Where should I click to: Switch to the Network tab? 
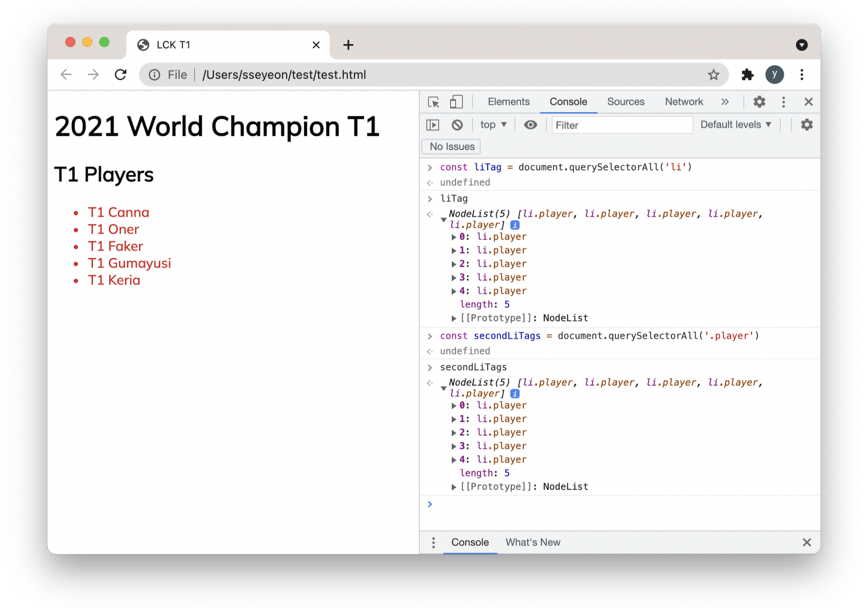pyautogui.click(x=684, y=102)
